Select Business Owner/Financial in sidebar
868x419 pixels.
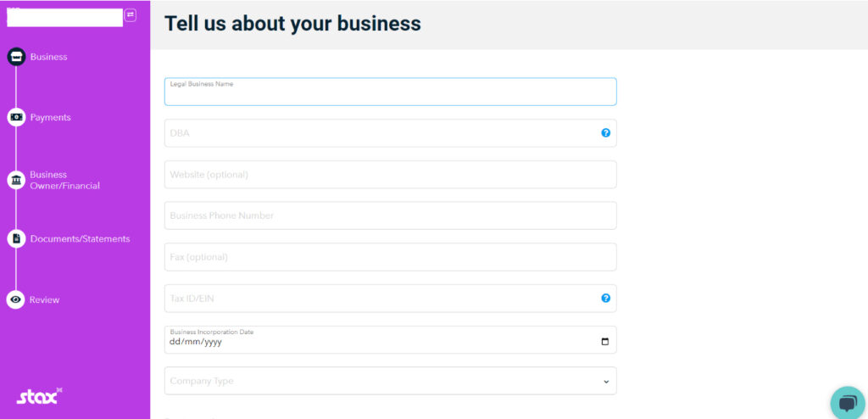tap(64, 180)
